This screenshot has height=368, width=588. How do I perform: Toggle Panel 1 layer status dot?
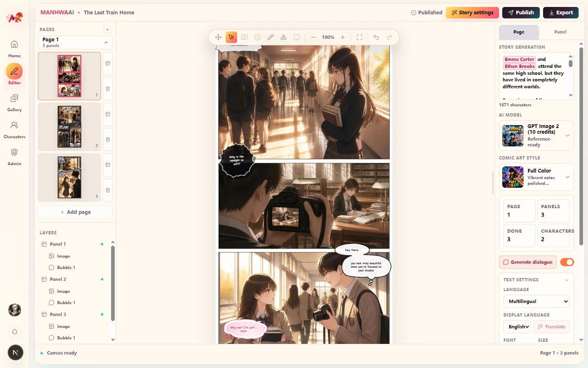pyautogui.click(x=102, y=244)
